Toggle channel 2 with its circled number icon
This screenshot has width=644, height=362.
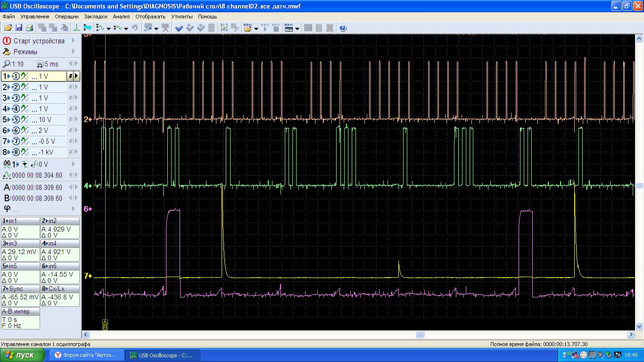tap(16, 87)
